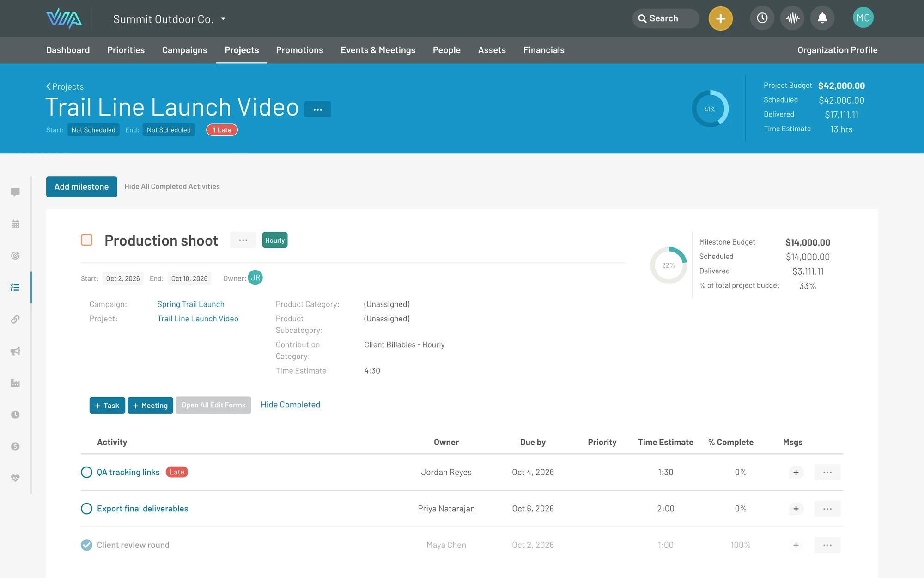Open the clock icon in sidebar
This screenshot has height=578, width=924.
point(15,414)
